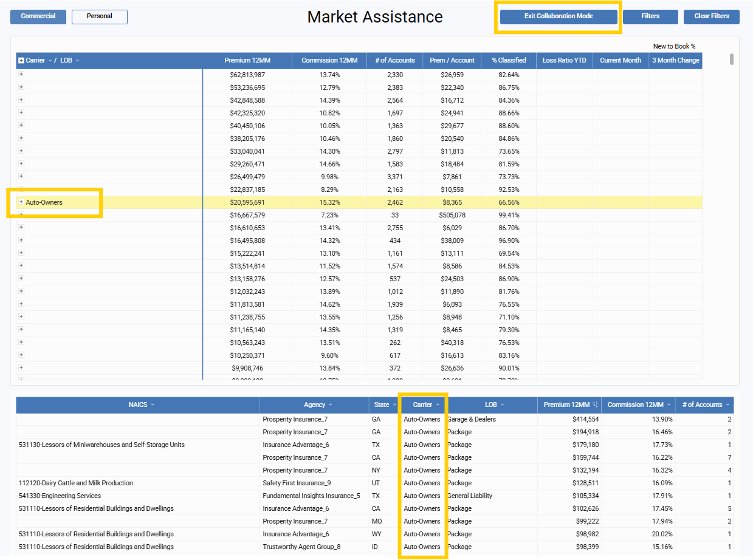The image size is (753, 560).
Task: Open the NAICS column dropdown arrow
Action: coord(153,405)
